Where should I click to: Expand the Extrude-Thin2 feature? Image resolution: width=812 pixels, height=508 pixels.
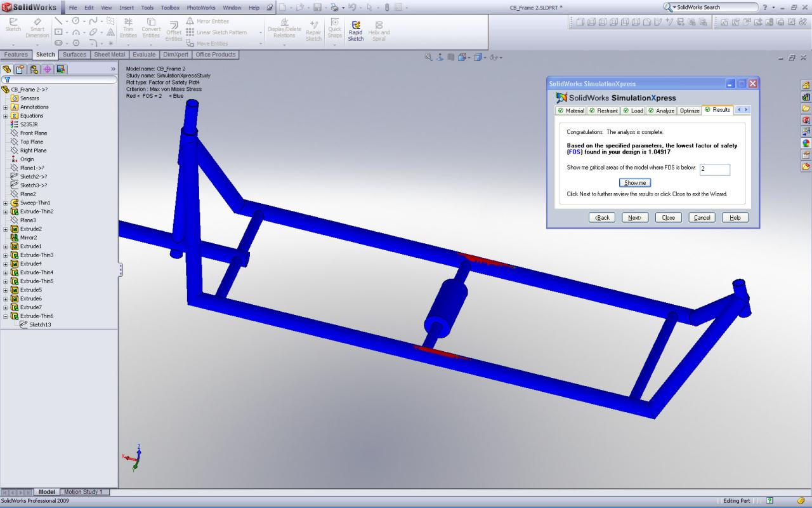click(5, 211)
